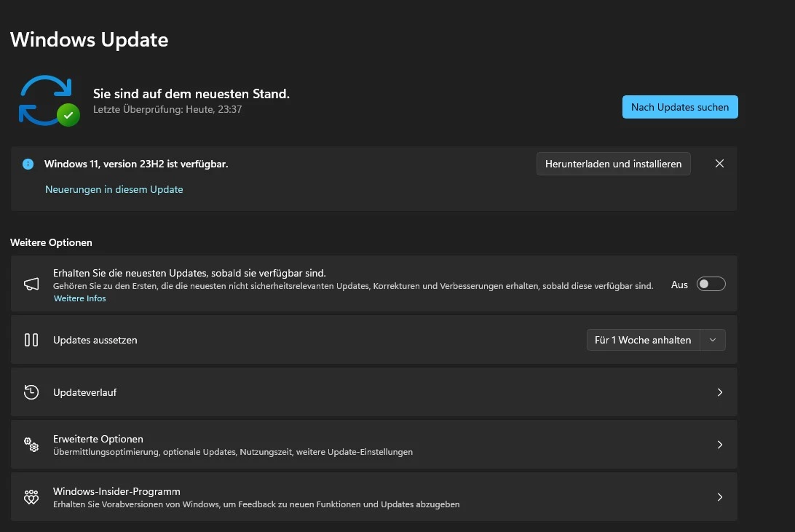Click the blue info icon beside Windows 11 23H2
This screenshot has height=532, width=795.
(x=28, y=164)
